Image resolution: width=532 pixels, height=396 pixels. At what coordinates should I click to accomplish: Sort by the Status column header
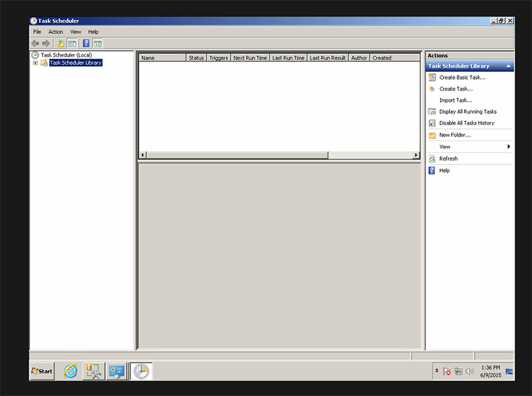pyautogui.click(x=196, y=58)
